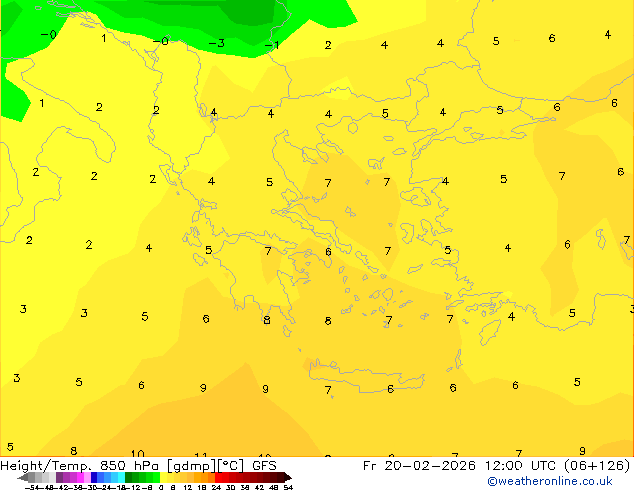The image size is (634, 490).
Task: Pick the cyan legend swatch
Action: tap(121, 477)
